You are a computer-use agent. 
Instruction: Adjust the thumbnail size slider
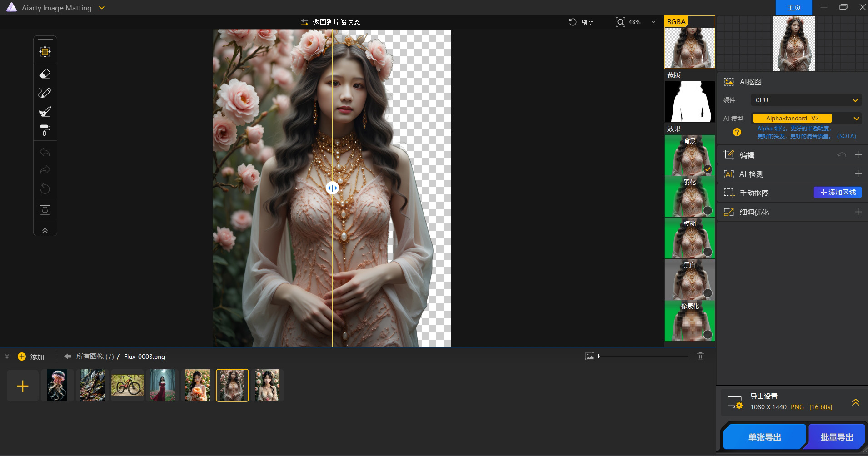tap(643, 357)
